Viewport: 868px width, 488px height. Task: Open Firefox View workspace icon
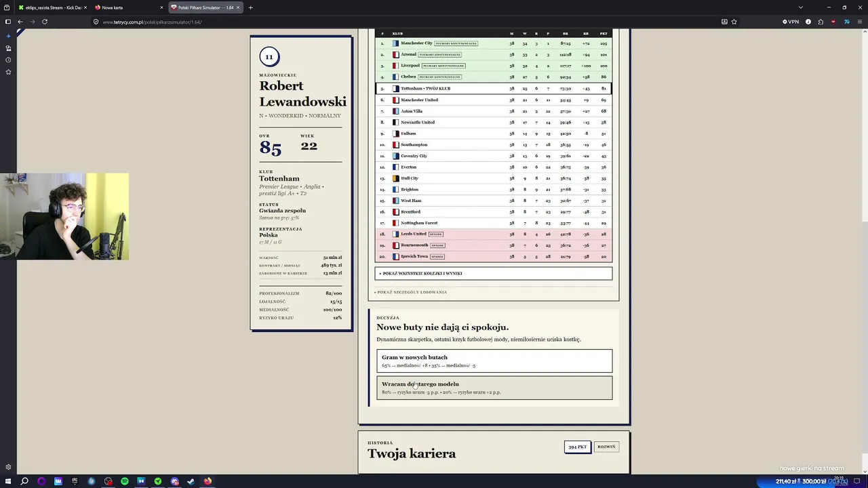(x=7, y=7)
